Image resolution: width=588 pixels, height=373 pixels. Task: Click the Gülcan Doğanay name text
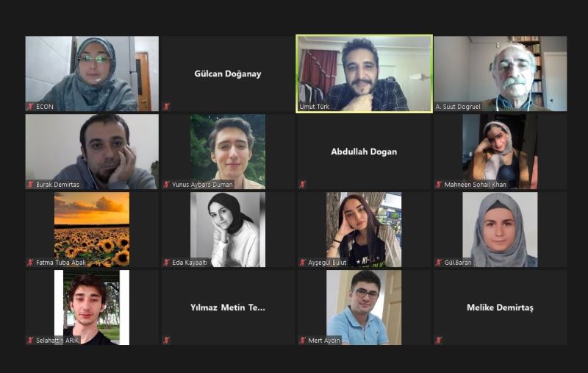[228, 74]
